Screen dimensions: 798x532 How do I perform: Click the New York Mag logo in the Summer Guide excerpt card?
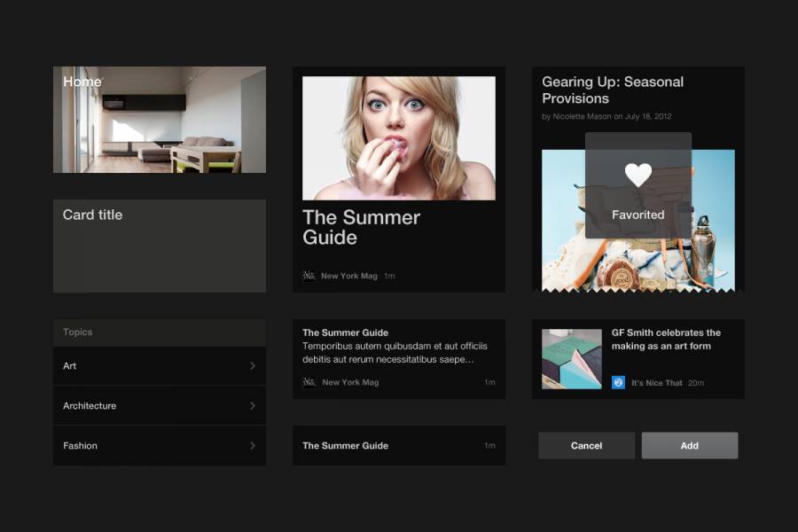coord(309,382)
